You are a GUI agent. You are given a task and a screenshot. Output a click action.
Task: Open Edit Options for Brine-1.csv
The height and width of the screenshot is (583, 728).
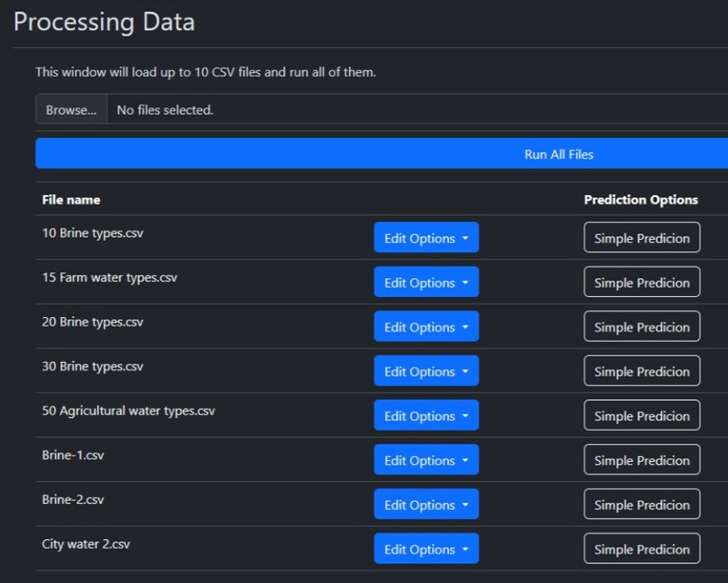426,460
